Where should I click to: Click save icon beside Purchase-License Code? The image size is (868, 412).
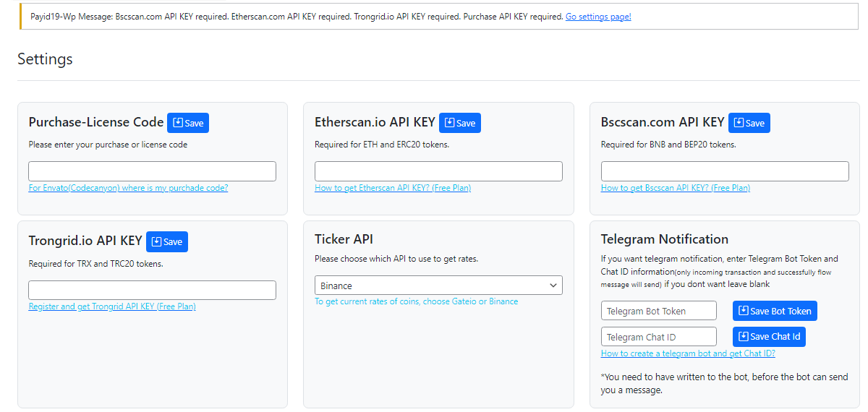coord(178,123)
